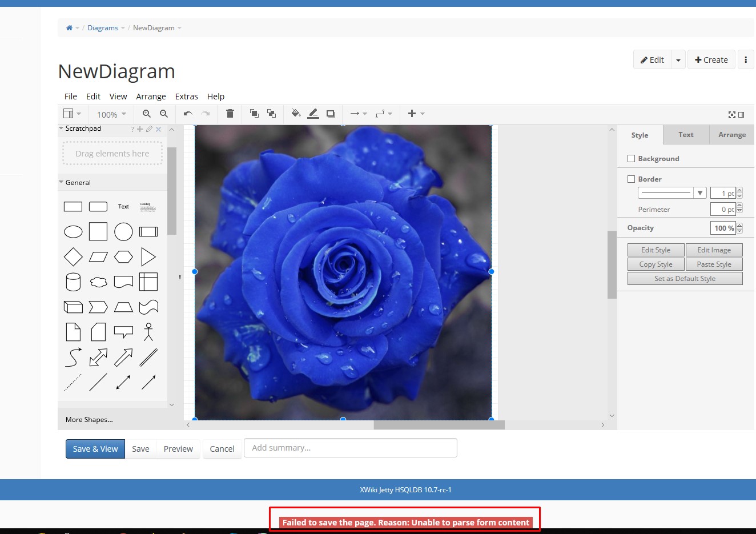
Task: Open fill color paint bucket tool
Action: (296, 114)
